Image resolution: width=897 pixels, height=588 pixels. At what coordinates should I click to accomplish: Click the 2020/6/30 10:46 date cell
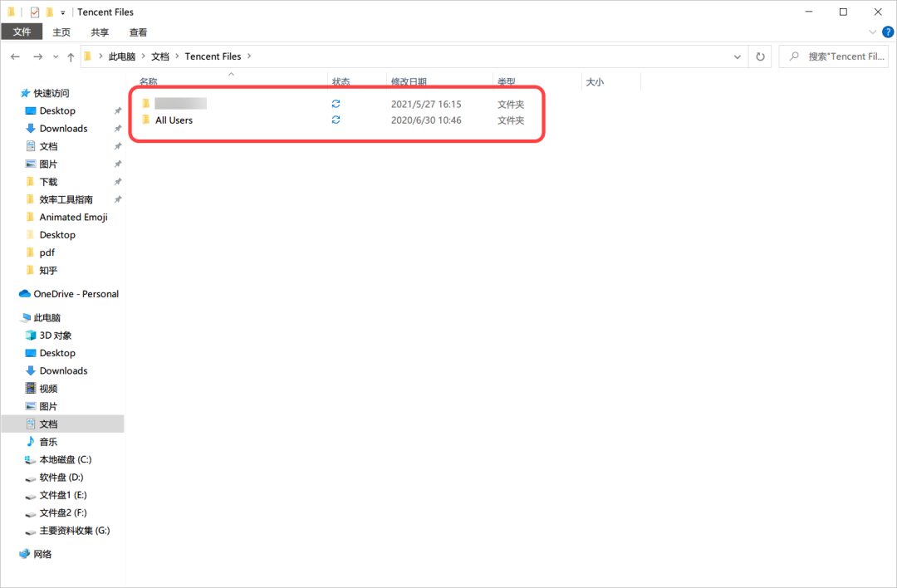coord(426,120)
